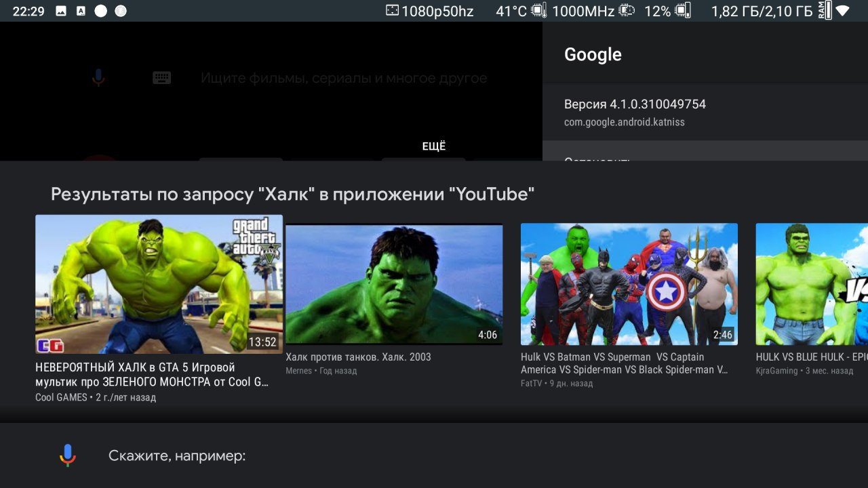This screenshot has width=868, height=488.
Task: Open the GTA 5 Hulk video thumbnail
Action: click(159, 284)
